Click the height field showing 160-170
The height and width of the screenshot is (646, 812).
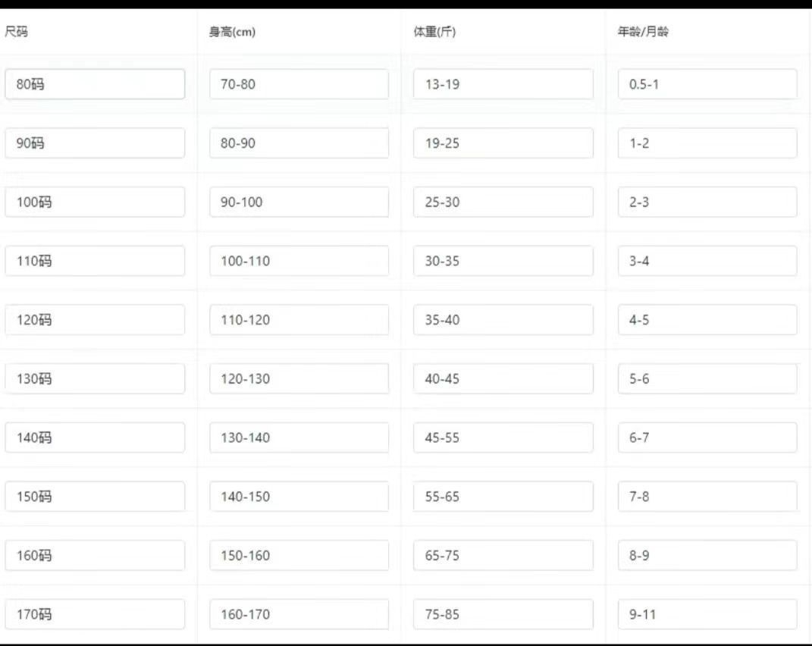click(x=299, y=614)
